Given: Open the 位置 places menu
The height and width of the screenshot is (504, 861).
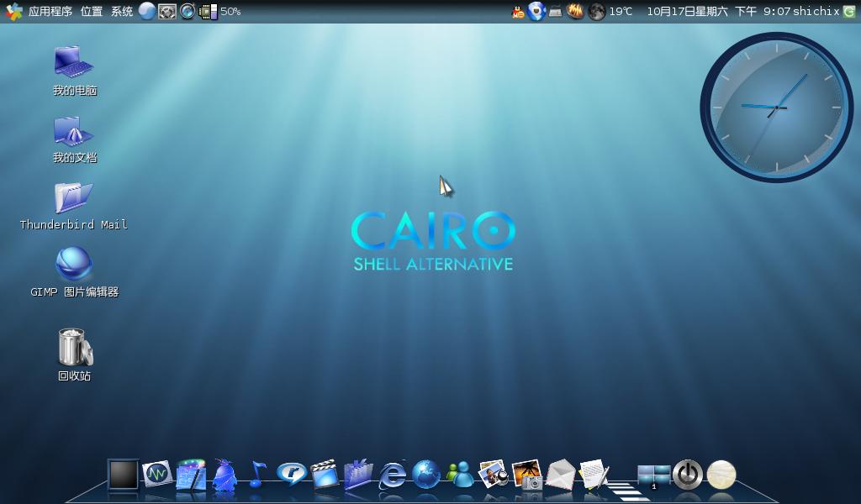Looking at the screenshot, I should 91,11.
